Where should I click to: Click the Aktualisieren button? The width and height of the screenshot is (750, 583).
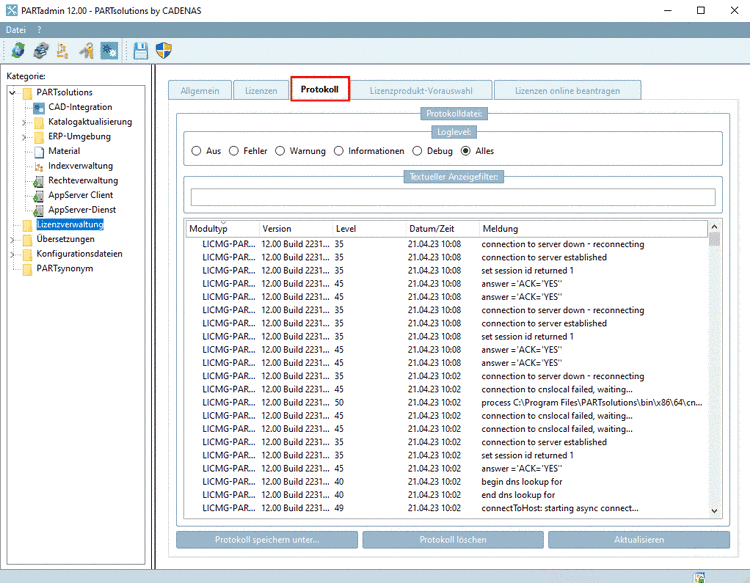639,540
